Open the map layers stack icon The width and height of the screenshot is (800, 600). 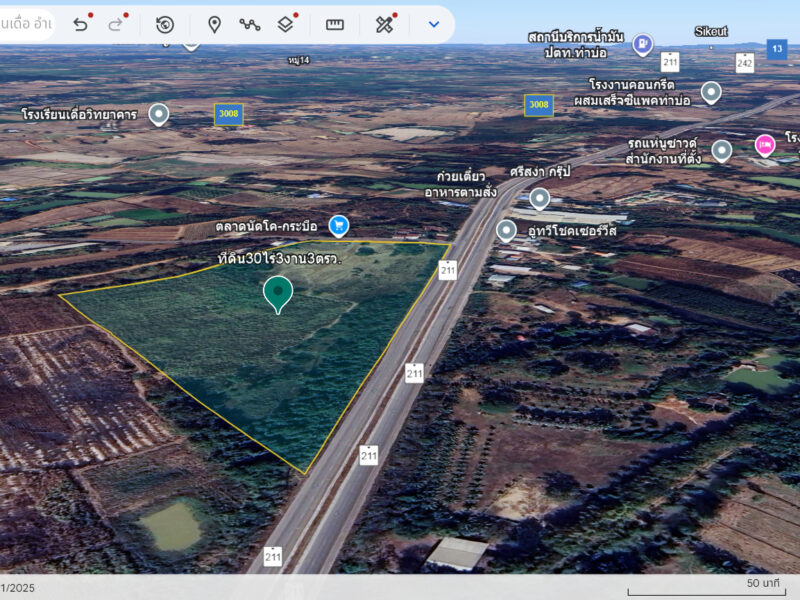(286, 24)
